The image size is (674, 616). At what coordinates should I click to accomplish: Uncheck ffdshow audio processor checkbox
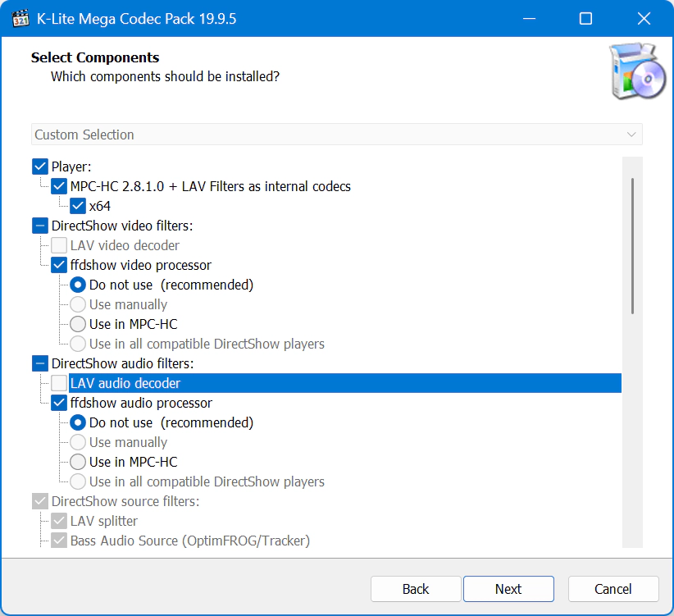pos(59,404)
